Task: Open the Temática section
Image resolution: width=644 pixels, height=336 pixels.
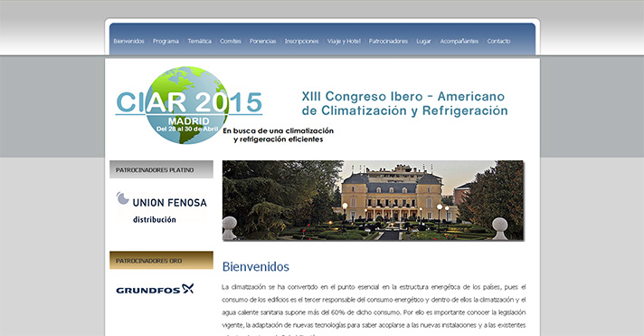Action: click(200, 41)
